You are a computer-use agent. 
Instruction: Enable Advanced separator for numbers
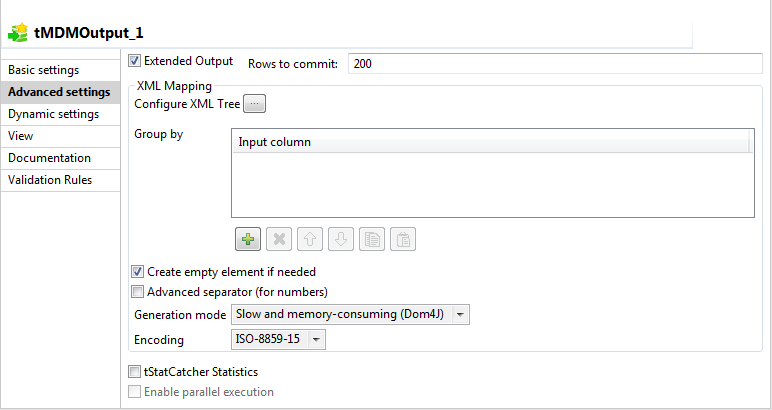pyautogui.click(x=138, y=292)
